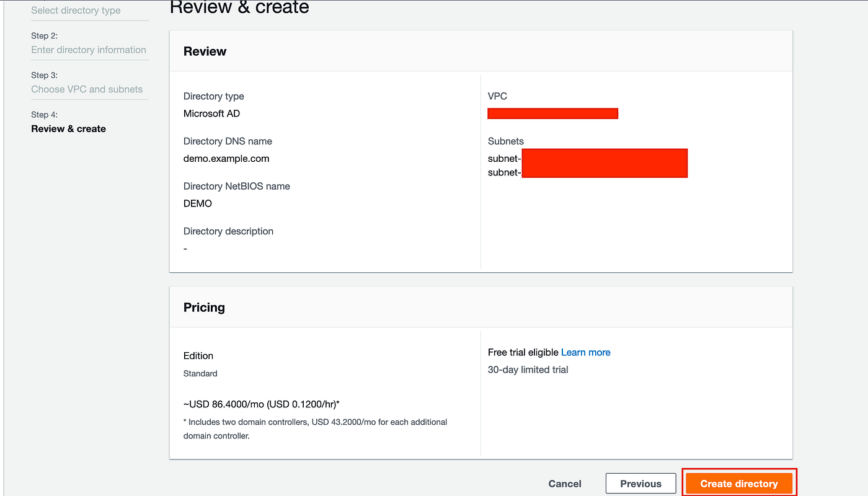Click the Review section header
Image resolution: width=868 pixels, height=496 pixels.
(205, 51)
